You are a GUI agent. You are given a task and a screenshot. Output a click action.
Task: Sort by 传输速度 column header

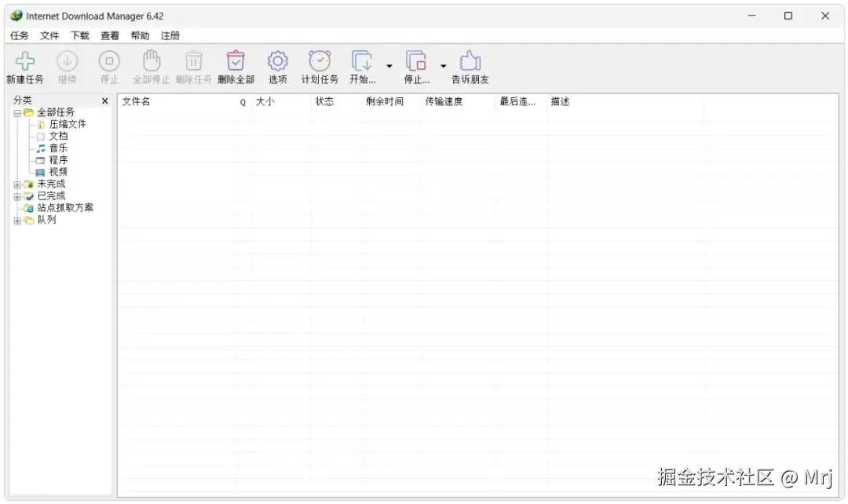[444, 102]
